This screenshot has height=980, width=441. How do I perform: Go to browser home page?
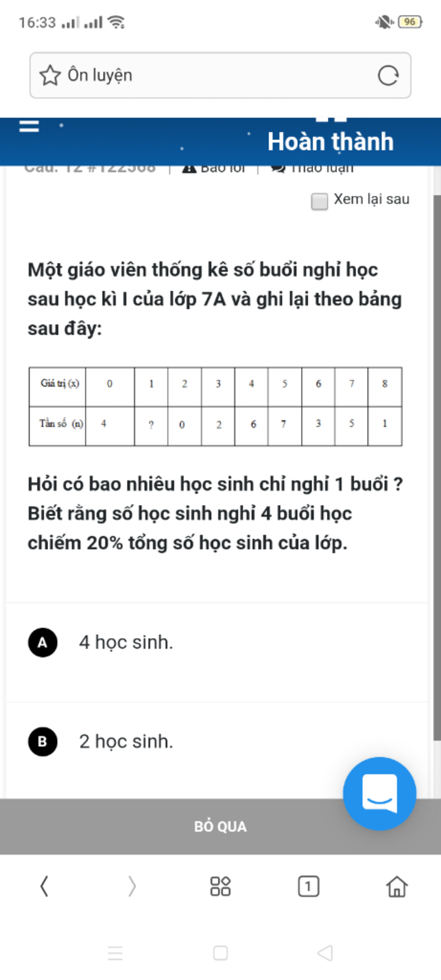397,887
